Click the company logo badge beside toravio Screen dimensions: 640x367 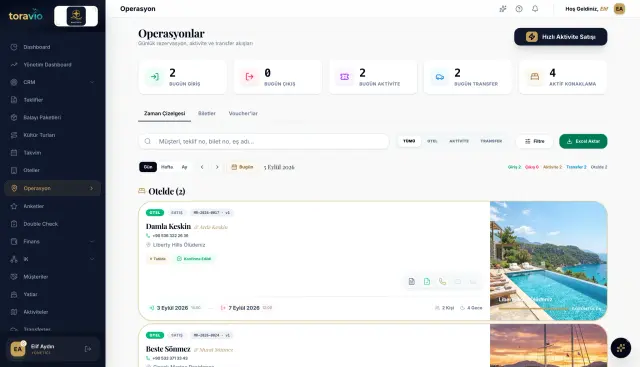tap(76, 16)
